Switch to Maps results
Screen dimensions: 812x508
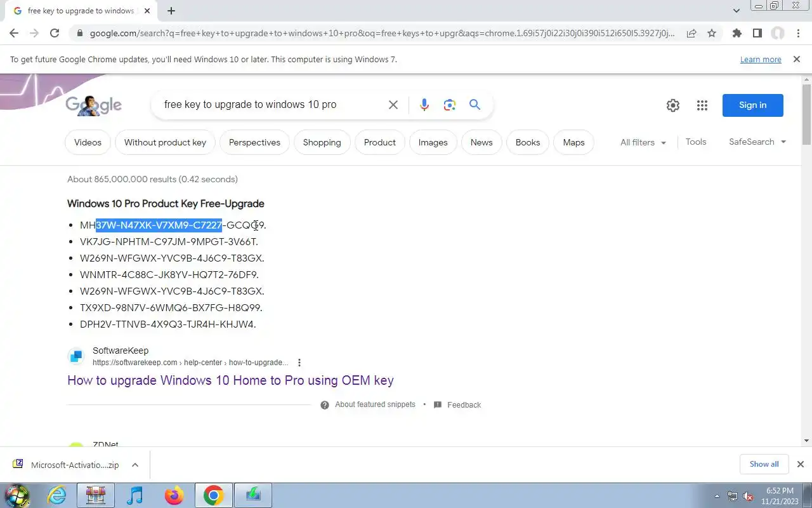point(573,142)
